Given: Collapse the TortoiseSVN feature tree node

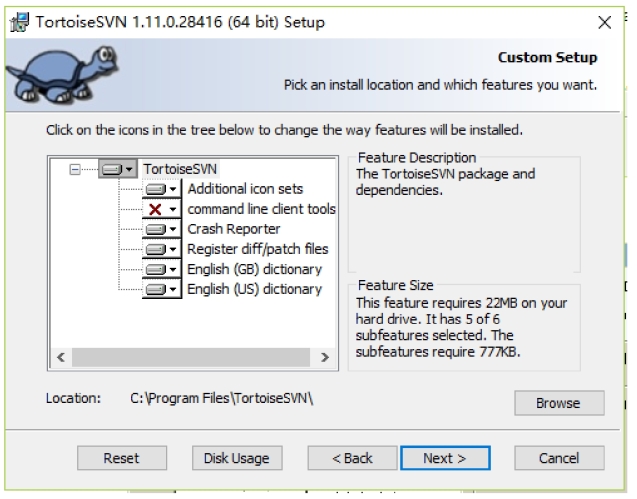Looking at the screenshot, I should (75, 169).
